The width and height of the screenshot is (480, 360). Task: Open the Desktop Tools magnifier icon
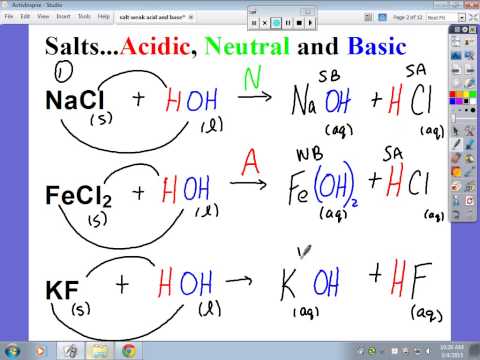pos(469,56)
